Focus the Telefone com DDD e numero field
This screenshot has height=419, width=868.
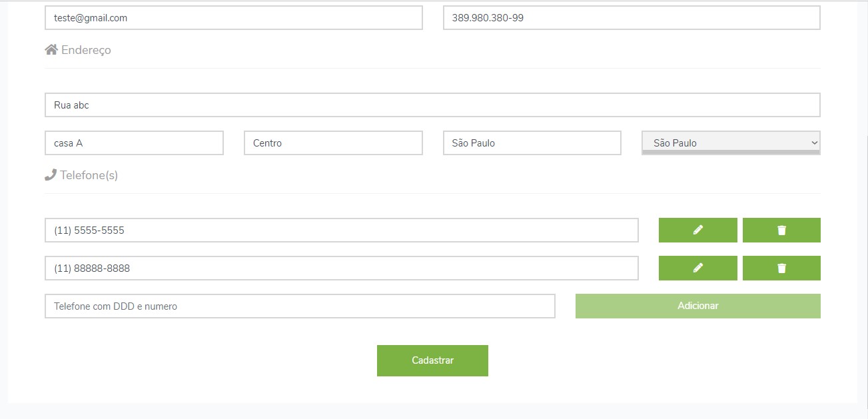coord(300,306)
